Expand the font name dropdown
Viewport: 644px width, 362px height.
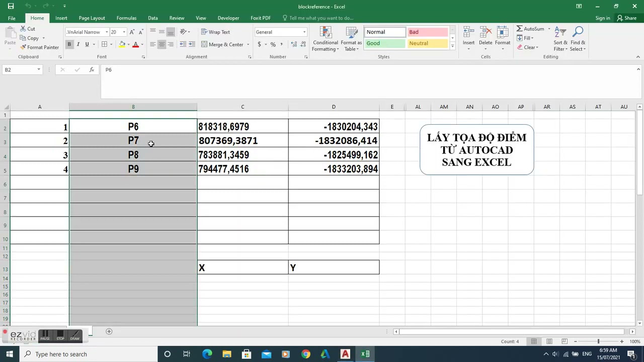pyautogui.click(x=107, y=32)
